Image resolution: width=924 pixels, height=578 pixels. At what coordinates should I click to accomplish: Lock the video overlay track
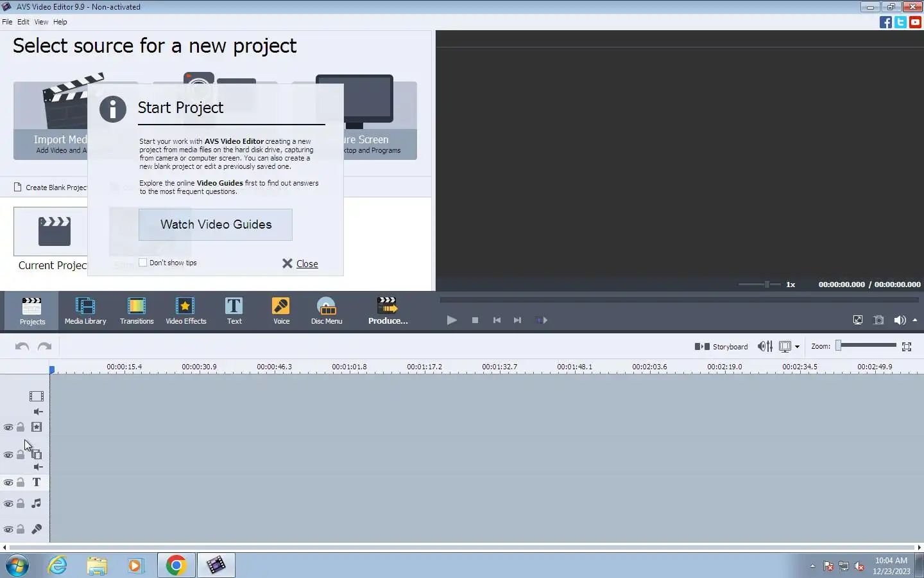coord(21,455)
